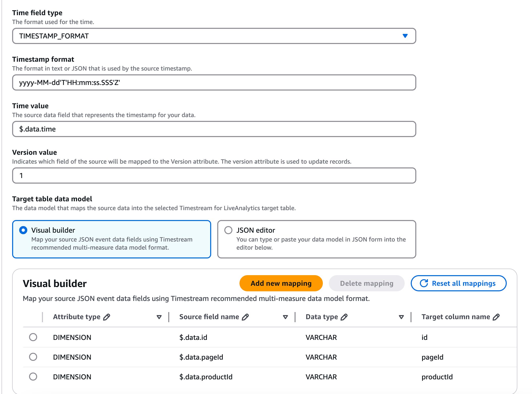Click the Time value input field
This screenshot has height=394, width=532.
tap(214, 129)
